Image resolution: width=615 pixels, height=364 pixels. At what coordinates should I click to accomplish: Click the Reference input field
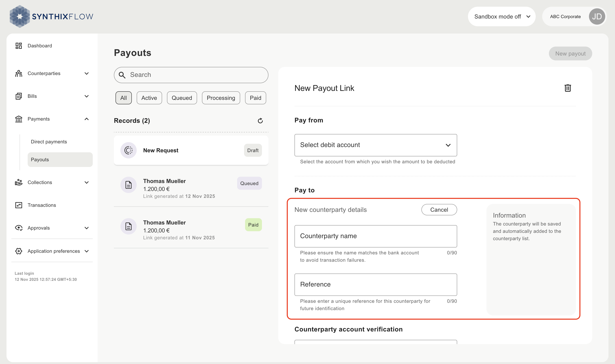(376, 284)
